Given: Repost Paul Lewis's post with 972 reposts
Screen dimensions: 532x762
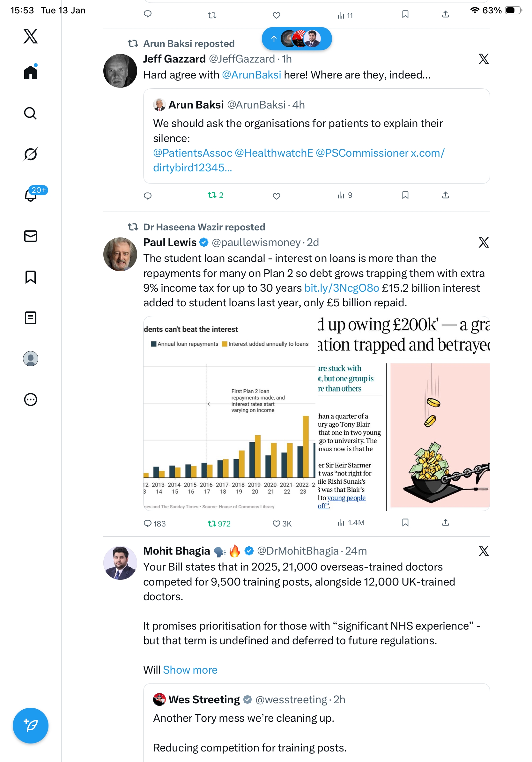Looking at the screenshot, I should coord(219,523).
